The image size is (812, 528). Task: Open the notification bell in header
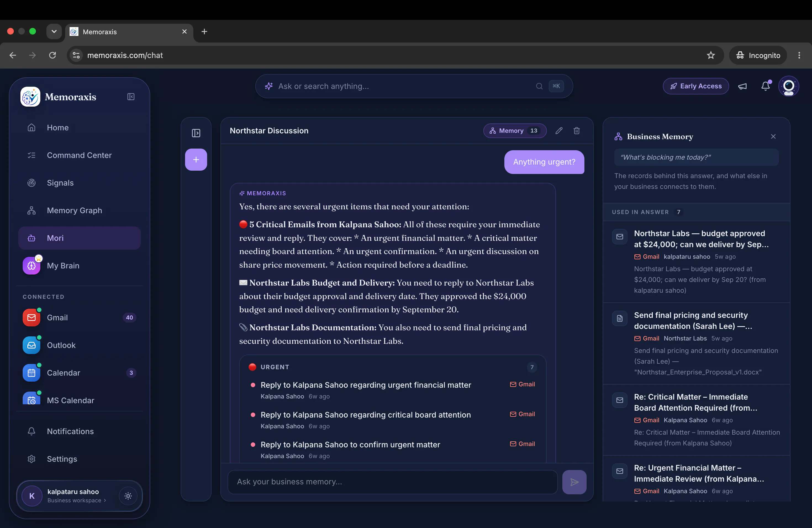pyautogui.click(x=766, y=86)
